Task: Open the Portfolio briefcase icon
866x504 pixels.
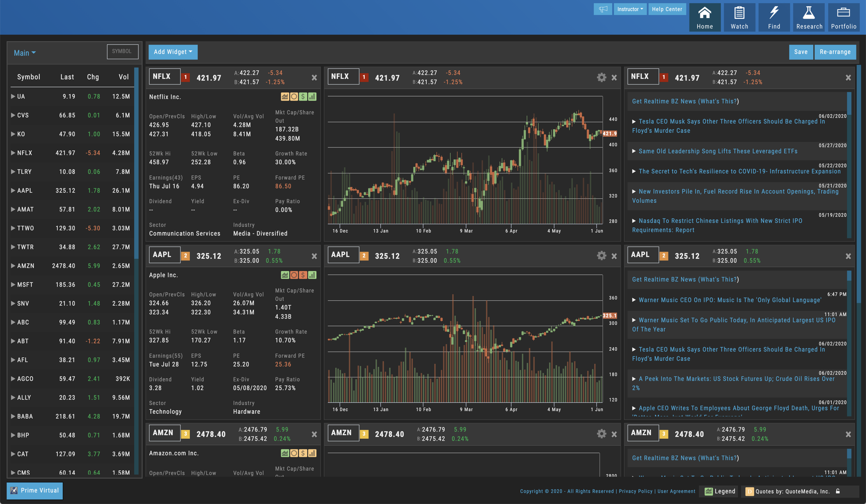Action: pos(843,17)
